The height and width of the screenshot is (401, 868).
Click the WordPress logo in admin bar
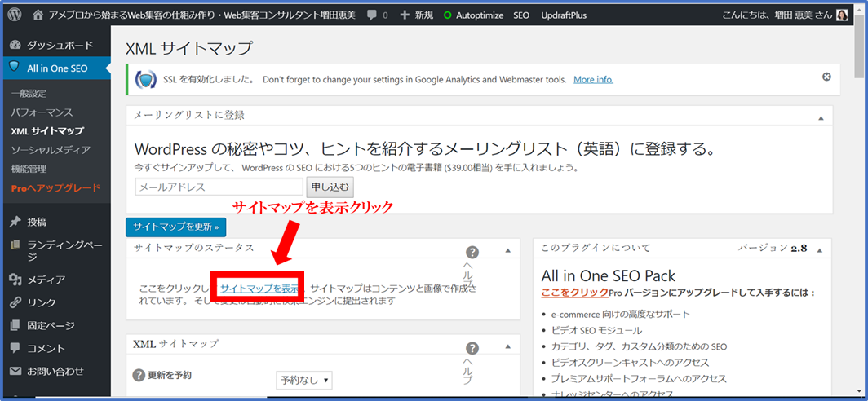[x=15, y=15]
